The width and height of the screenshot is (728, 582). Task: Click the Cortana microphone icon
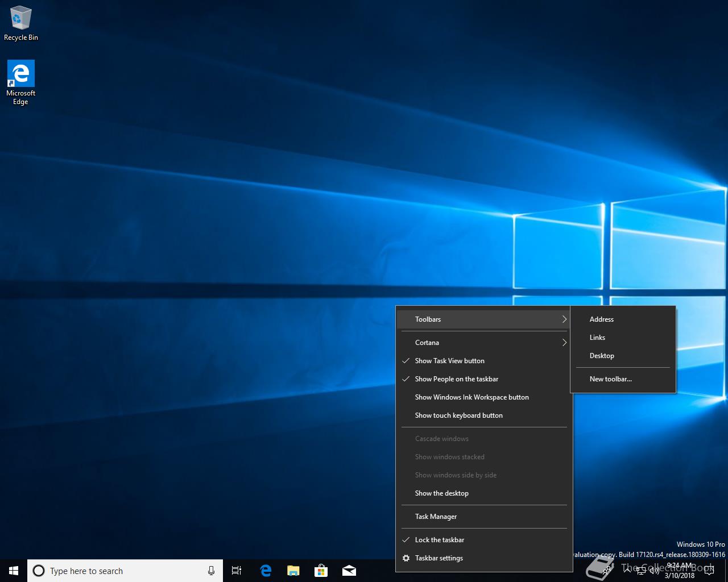point(211,571)
